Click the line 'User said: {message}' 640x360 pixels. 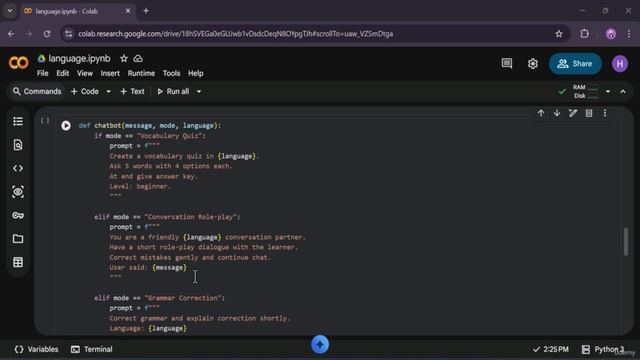tap(148, 267)
